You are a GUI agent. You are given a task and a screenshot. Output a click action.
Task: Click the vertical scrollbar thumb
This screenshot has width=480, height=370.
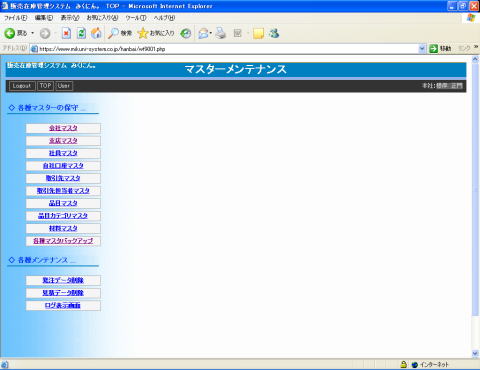[x=475, y=189]
